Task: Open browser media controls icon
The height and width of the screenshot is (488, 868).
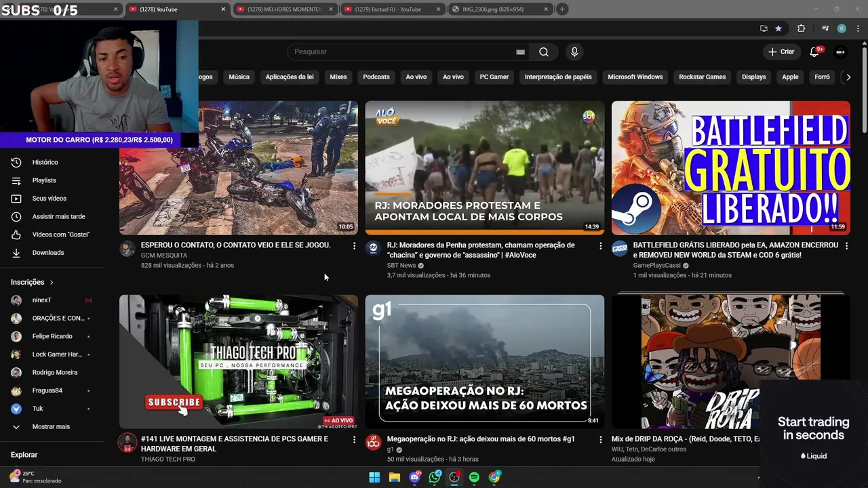Action: click(825, 28)
